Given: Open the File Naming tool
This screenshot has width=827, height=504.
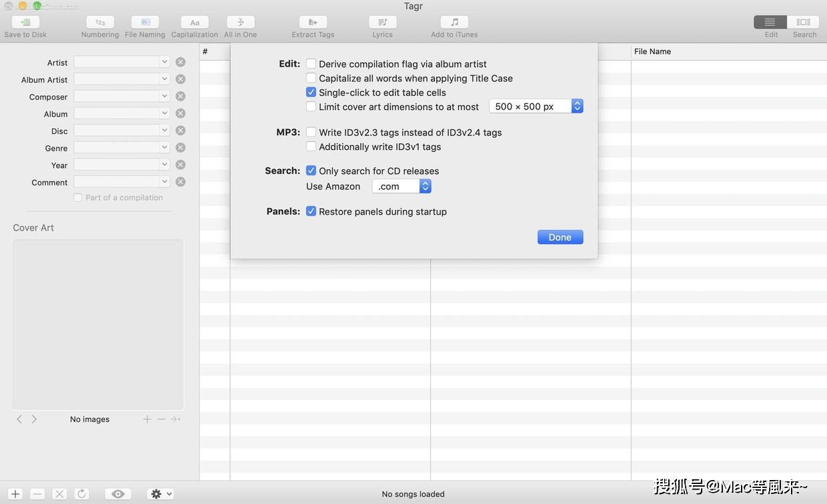Looking at the screenshot, I should tap(145, 23).
